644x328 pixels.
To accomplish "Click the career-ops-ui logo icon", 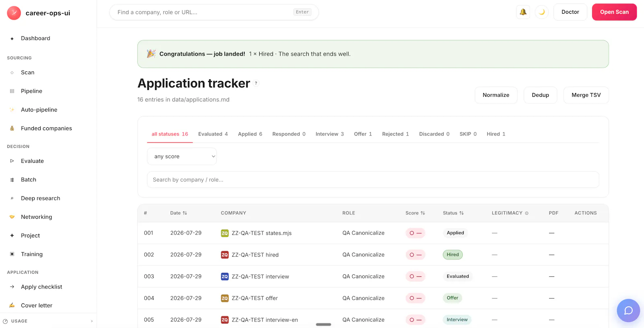I will (x=14, y=13).
